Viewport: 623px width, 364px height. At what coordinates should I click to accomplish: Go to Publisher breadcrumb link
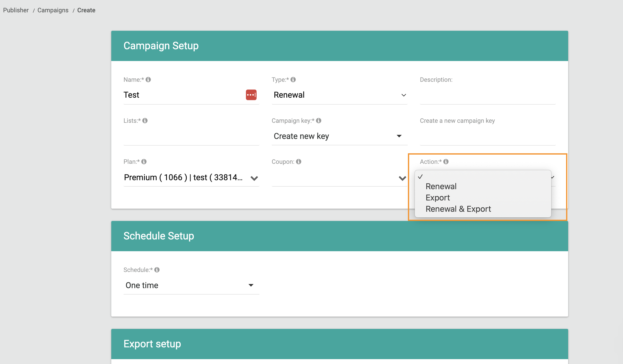coord(16,10)
